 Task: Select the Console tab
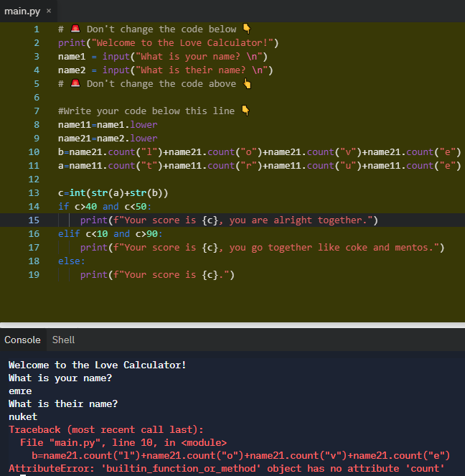[22, 340]
